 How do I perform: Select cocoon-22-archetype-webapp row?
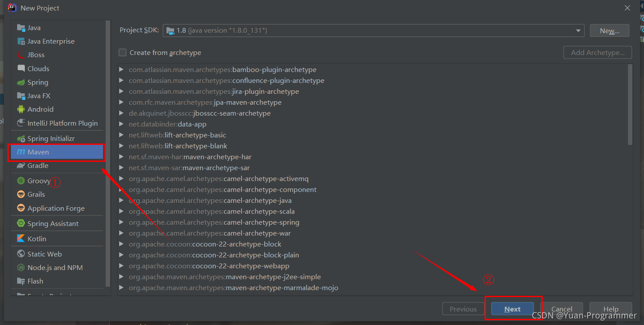coord(373,266)
